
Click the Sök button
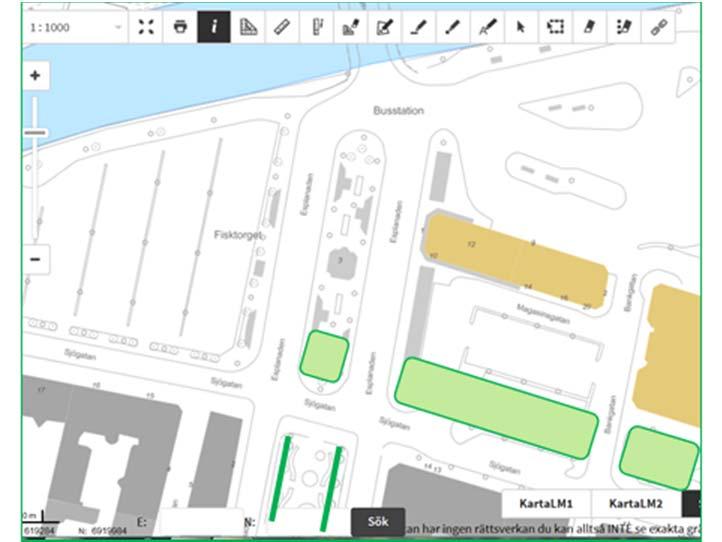pos(378,522)
